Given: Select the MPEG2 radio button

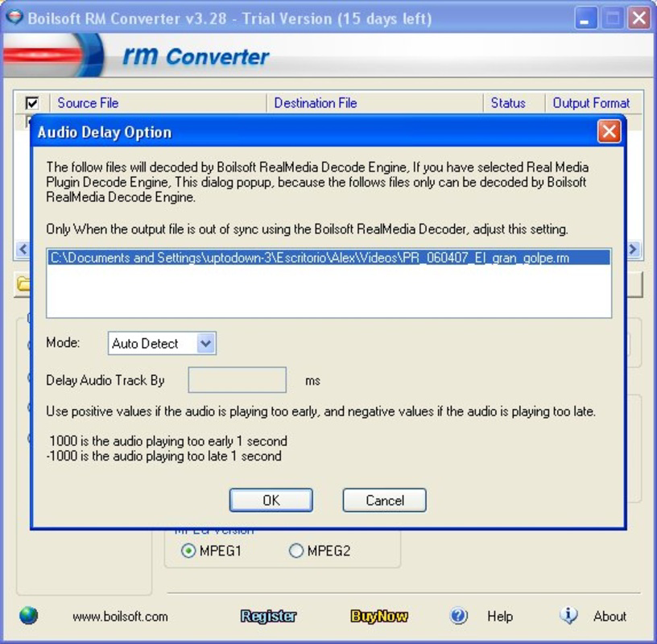Looking at the screenshot, I should pyautogui.click(x=295, y=551).
